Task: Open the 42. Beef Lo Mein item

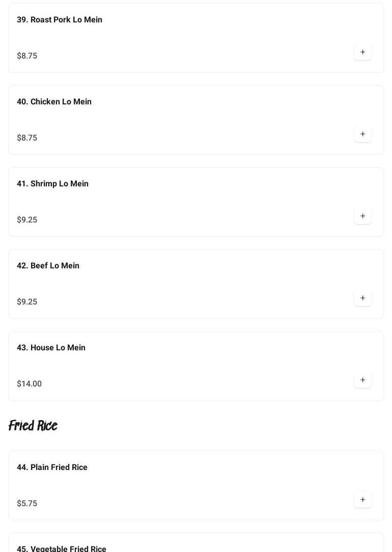Action: (x=195, y=284)
